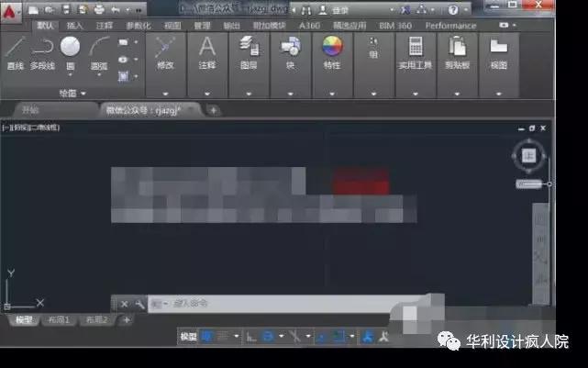Toggle the auto-scale annotation icon in status bar
The width and height of the screenshot is (588, 368).
(x=383, y=337)
